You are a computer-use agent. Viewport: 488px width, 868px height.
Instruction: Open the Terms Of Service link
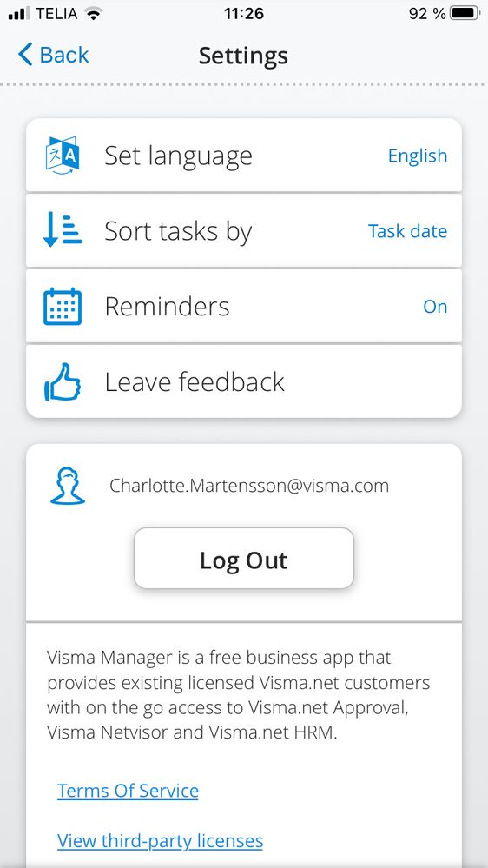(x=128, y=791)
